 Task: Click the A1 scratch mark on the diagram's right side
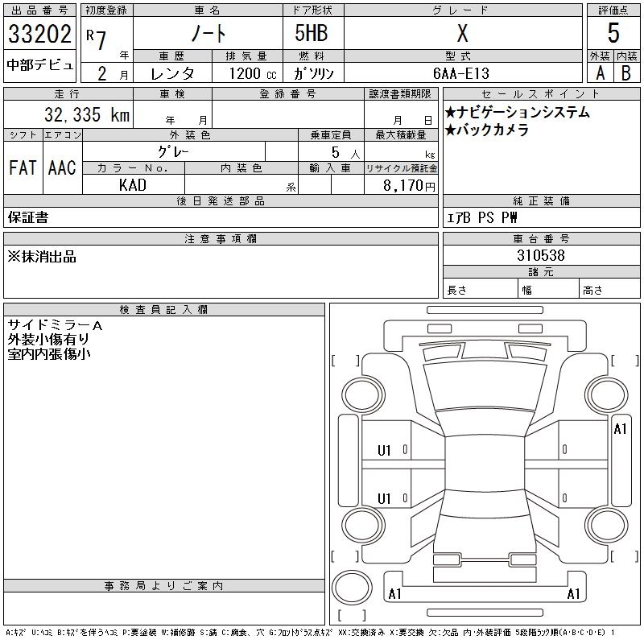coord(620,429)
